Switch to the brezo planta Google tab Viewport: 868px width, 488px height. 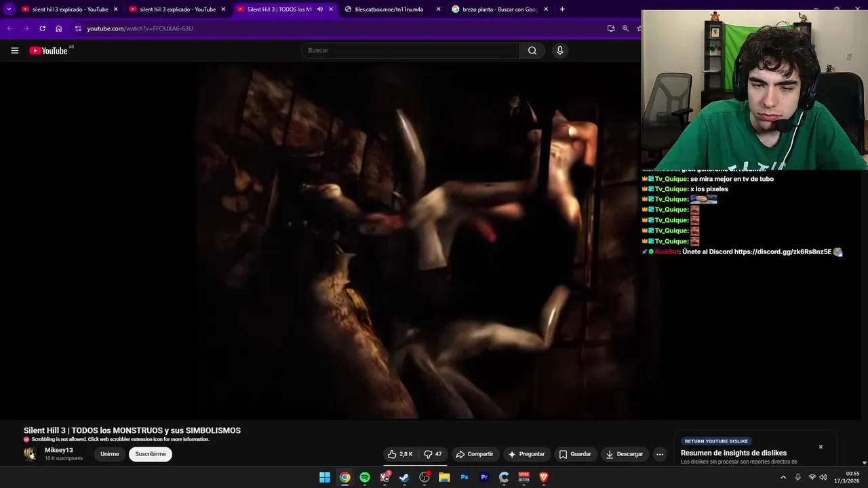tap(500, 9)
